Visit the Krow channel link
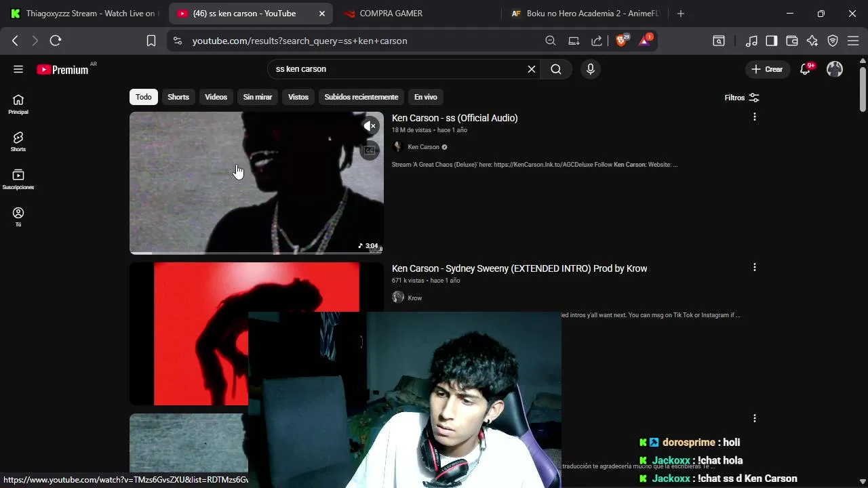Screen dimensions: 868x488 [415, 298]
